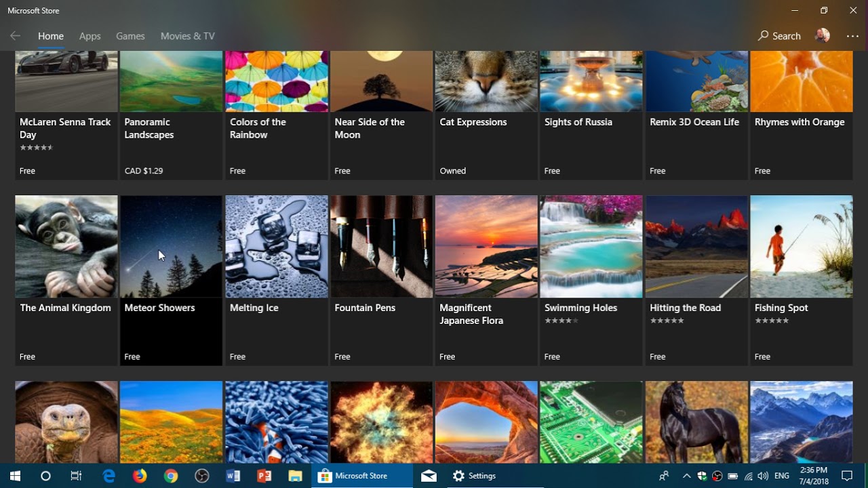Open the Meteor Showers theme
The width and height of the screenshot is (868, 488).
click(171, 281)
